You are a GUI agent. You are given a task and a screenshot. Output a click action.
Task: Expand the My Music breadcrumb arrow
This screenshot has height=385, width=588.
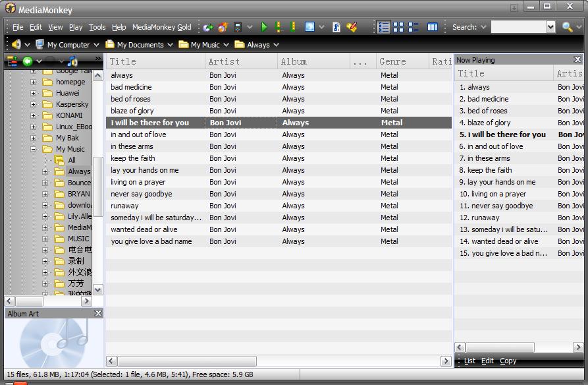tap(226, 45)
